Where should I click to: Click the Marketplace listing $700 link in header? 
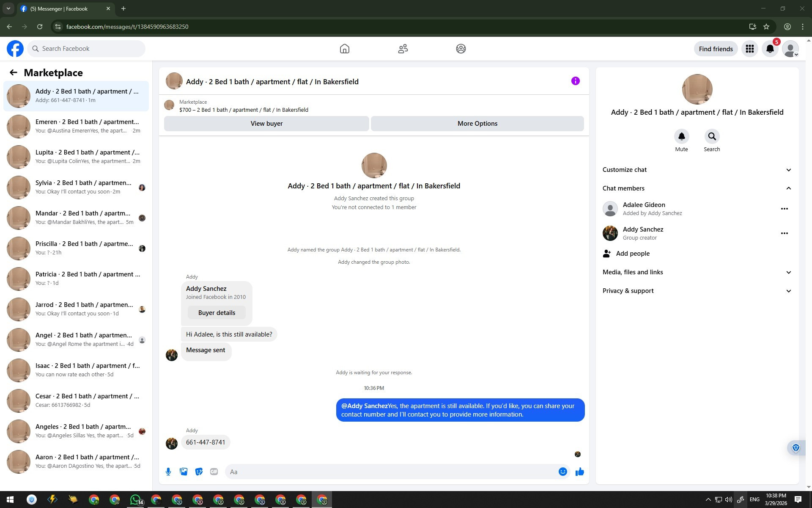[244, 110]
